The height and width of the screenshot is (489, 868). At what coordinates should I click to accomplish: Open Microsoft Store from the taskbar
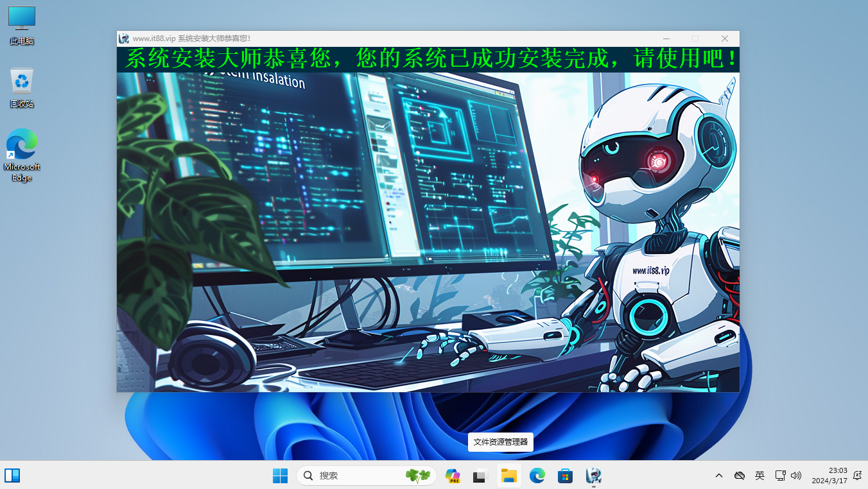pyautogui.click(x=565, y=476)
